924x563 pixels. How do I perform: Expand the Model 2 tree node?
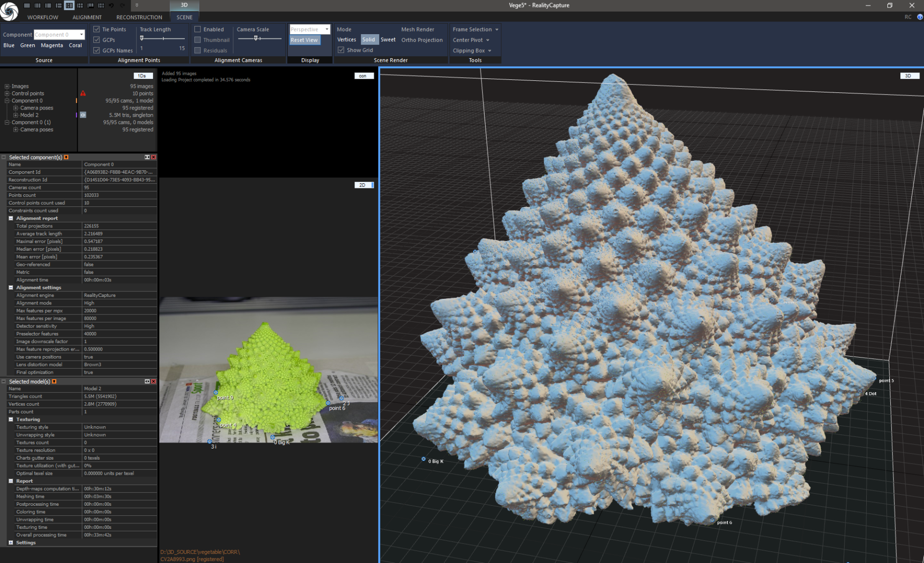[x=16, y=115]
